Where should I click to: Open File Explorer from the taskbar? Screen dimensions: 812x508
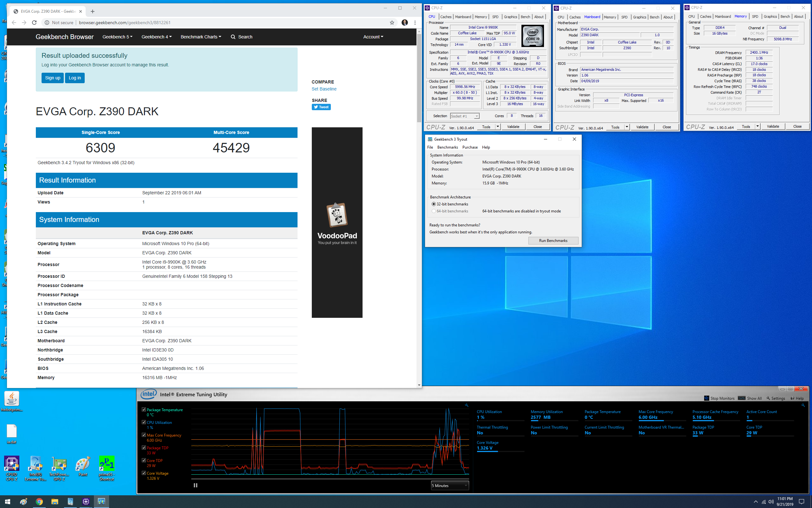pos(55,502)
